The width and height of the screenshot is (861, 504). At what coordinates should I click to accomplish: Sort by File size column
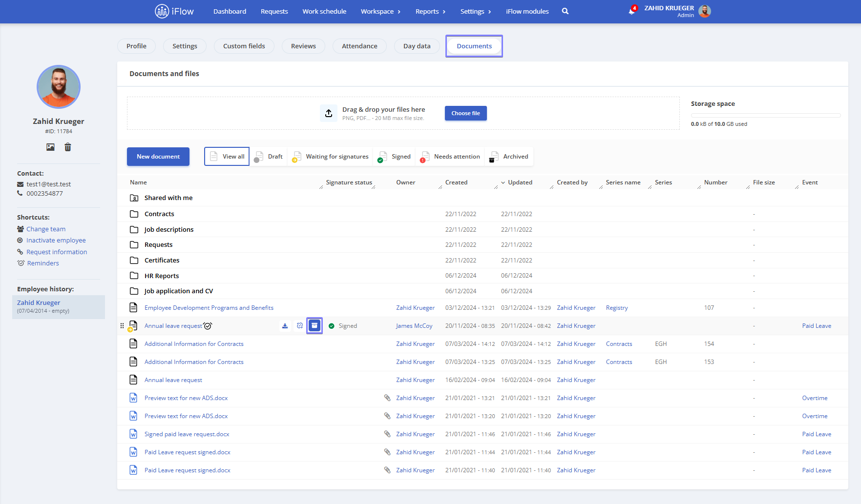click(x=764, y=182)
